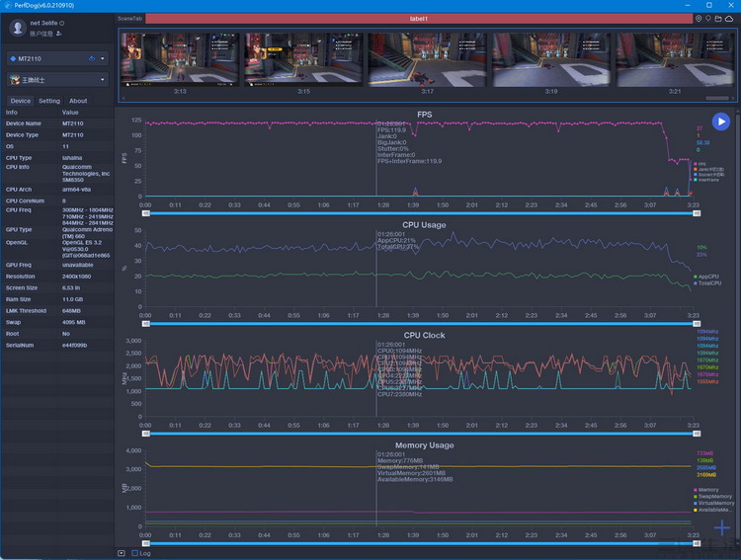This screenshot has width=741, height=560.
Task: Click the thumbnail strip left scroll arrow
Action: pyautogui.click(x=123, y=99)
